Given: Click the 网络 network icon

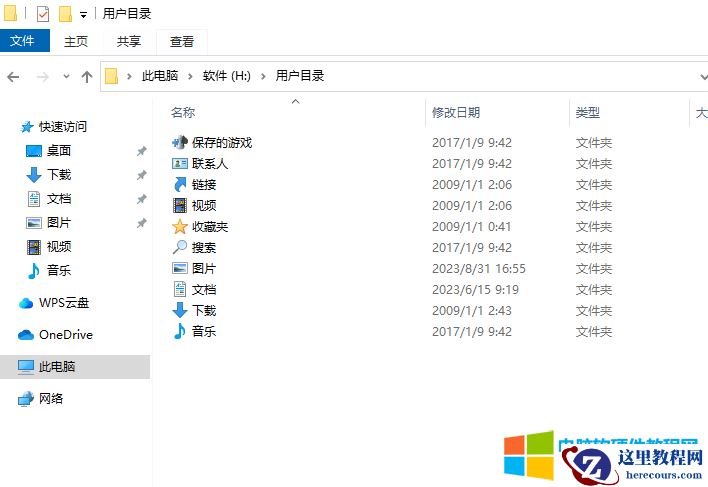Looking at the screenshot, I should tap(26, 399).
